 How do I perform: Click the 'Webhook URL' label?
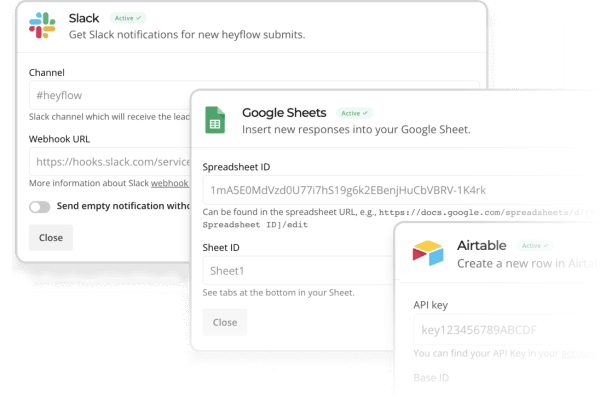(59, 139)
